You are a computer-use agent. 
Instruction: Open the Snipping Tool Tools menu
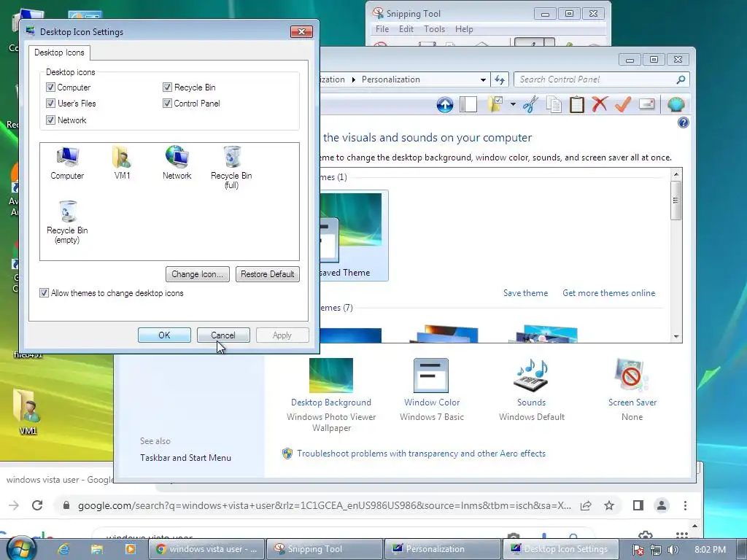[x=434, y=29]
